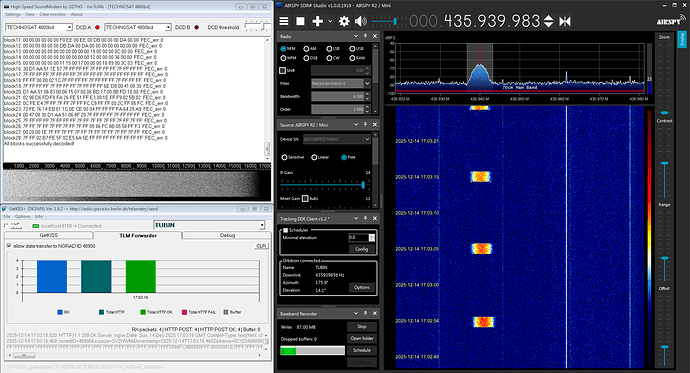Close the Tracking DDE Client panel

tap(375, 218)
